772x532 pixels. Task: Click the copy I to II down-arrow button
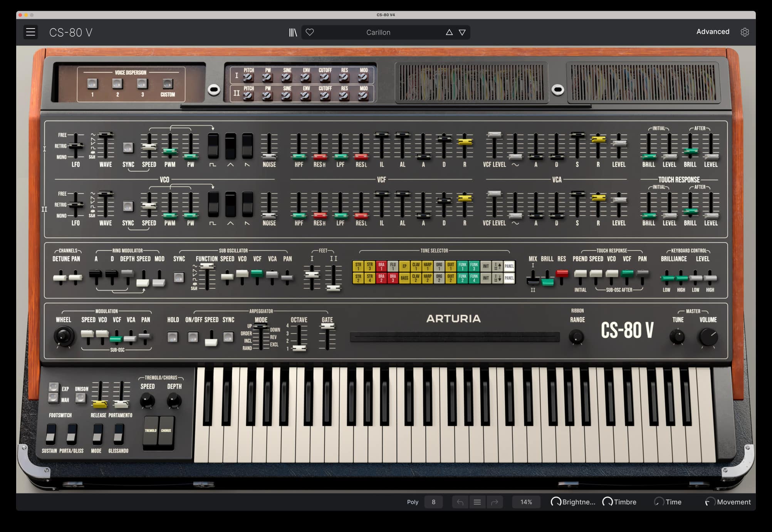click(497, 278)
